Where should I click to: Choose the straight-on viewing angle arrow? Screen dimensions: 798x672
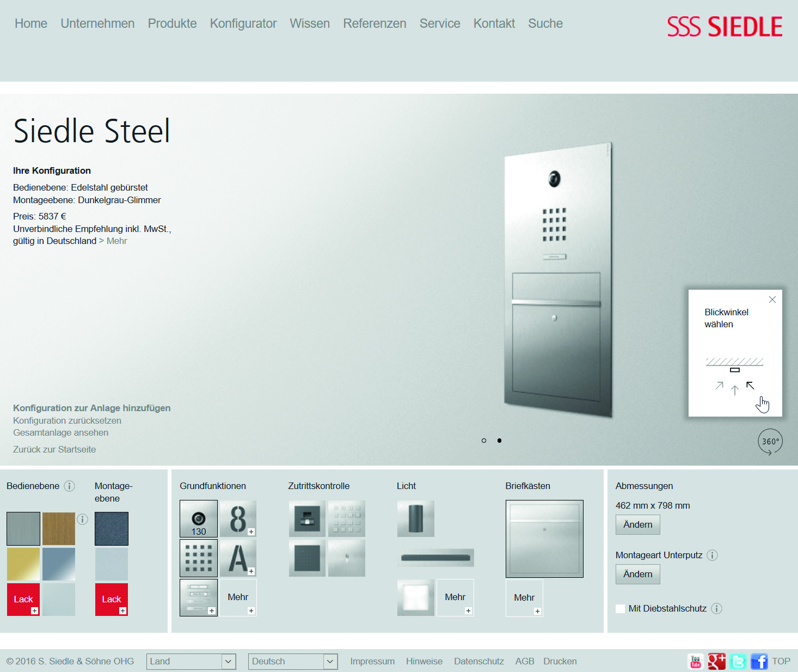[735, 390]
